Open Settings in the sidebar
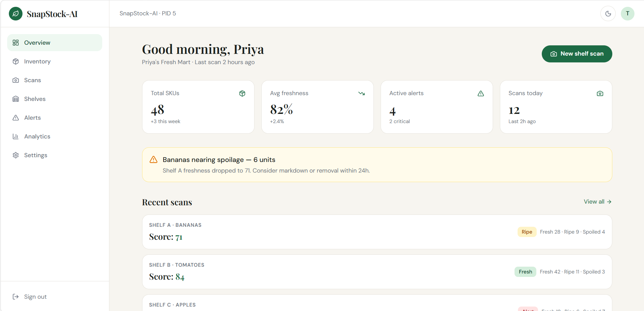Image resolution: width=644 pixels, height=311 pixels. (55, 155)
